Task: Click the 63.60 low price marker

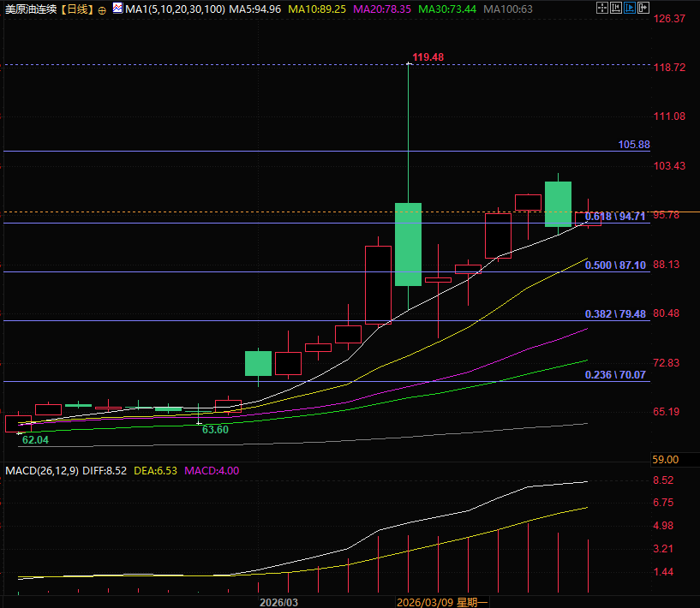Action: click(x=214, y=429)
